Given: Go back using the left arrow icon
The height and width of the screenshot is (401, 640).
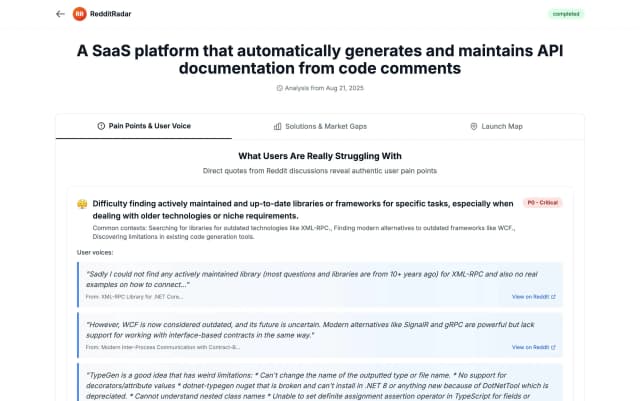Looking at the screenshot, I should pyautogui.click(x=60, y=14).
